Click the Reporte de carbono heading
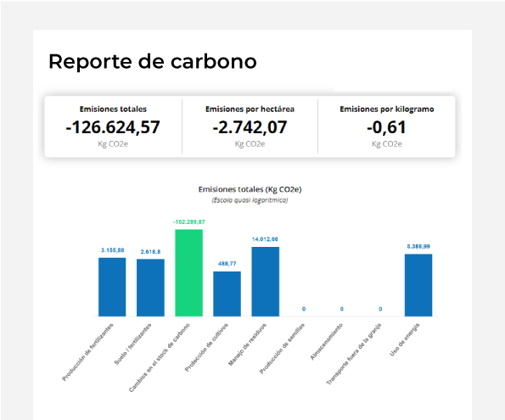This screenshot has width=505, height=420. 153,61
